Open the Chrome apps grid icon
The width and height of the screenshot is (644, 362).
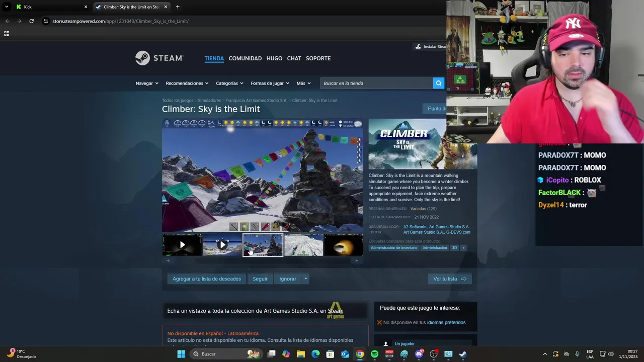pyautogui.click(x=7, y=34)
